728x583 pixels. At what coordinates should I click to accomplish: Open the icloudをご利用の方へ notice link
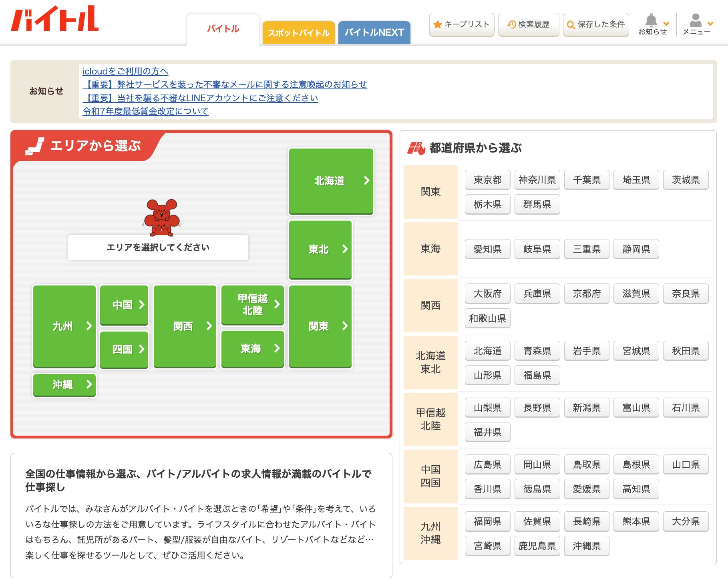tap(125, 71)
